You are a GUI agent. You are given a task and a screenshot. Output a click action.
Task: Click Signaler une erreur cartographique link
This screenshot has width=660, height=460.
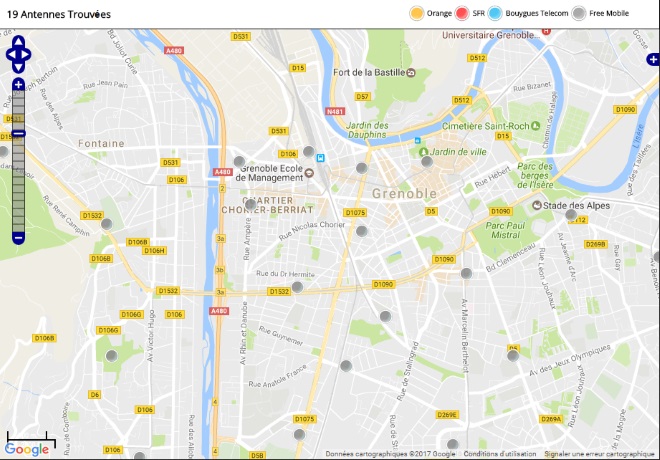click(x=600, y=454)
